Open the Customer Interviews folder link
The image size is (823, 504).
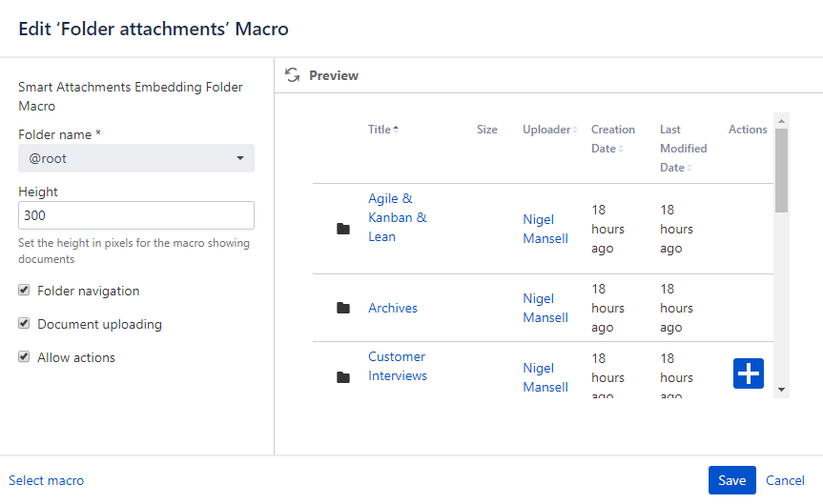(x=397, y=366)
